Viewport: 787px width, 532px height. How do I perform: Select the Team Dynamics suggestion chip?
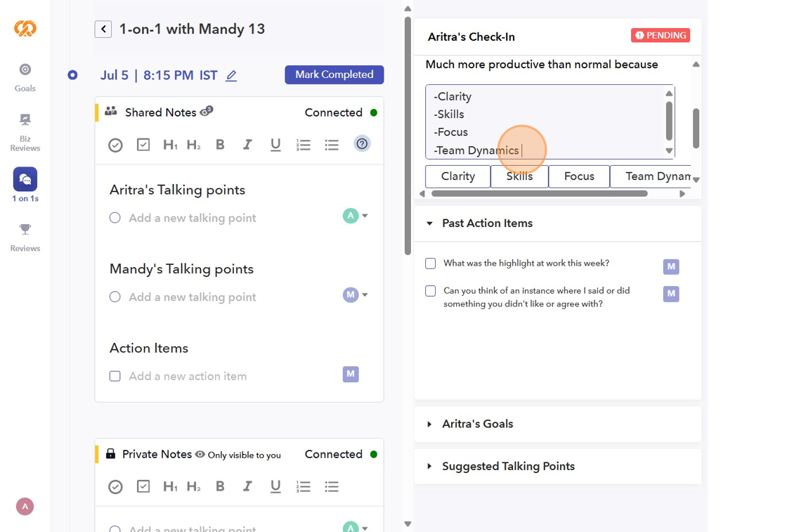click(x=651, y=176)
